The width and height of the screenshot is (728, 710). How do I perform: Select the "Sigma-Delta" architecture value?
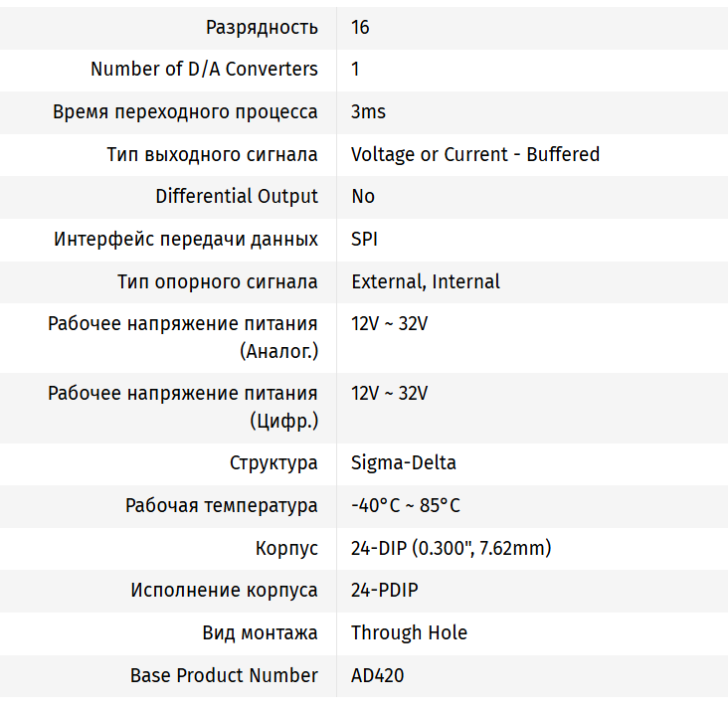click(x=404, y=462)
